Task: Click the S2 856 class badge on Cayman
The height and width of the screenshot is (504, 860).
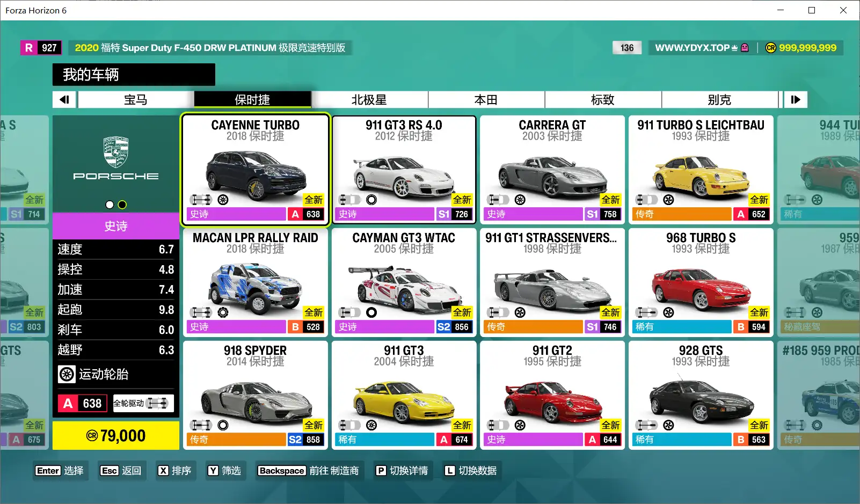Action: [454, 327]
